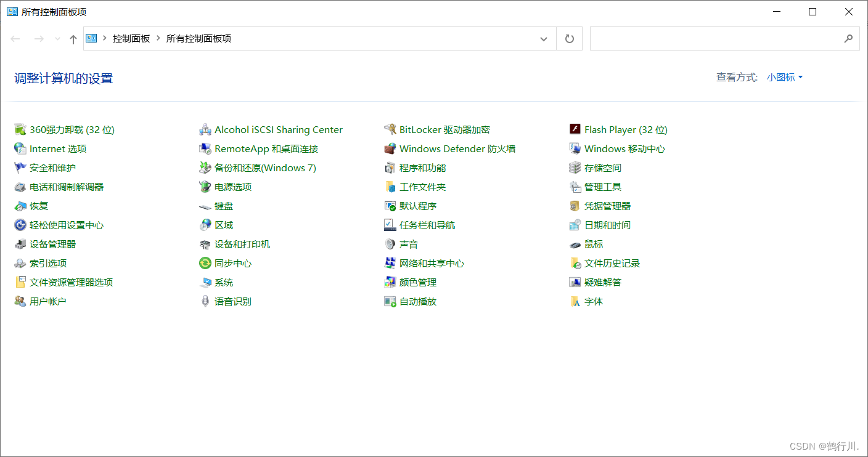The width and height of the screenshot is (868, 457).
Task: Expand the chevron after 控制面板 breadcrumb
Action: click(x=158, y=38)
